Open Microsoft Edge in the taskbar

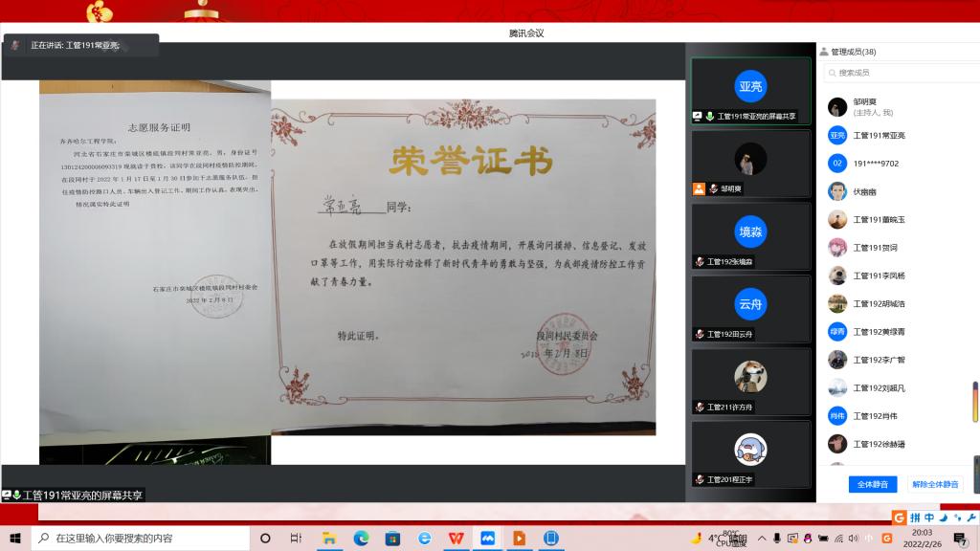pos(361,539)
